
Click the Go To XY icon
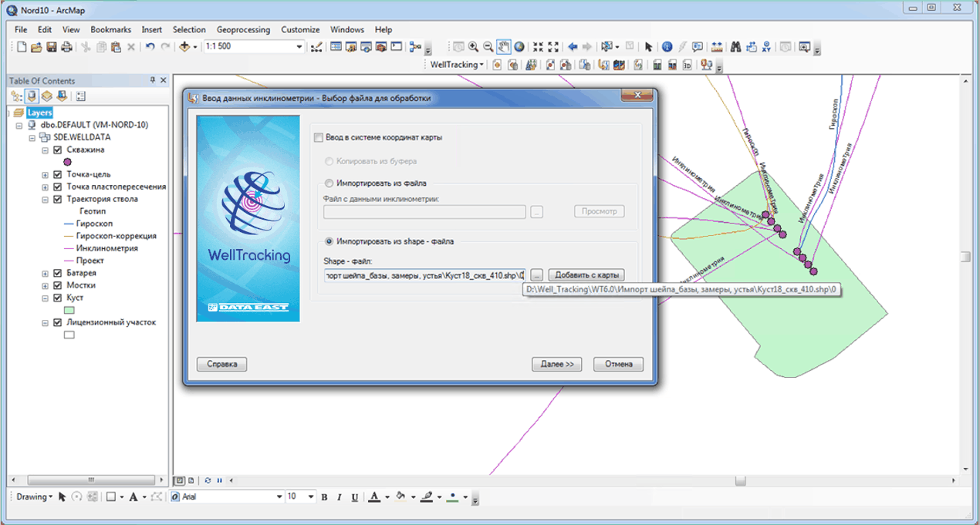click(x=766, y=47)
